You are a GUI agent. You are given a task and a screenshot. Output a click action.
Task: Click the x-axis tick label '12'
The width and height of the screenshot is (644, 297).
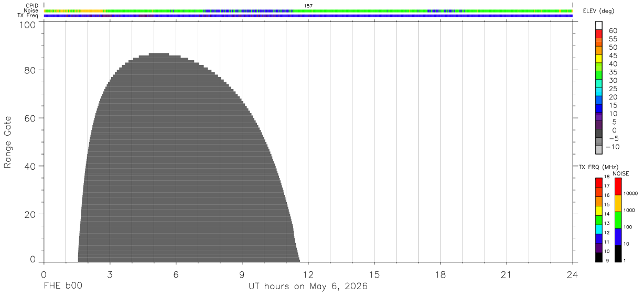tap(308, 274)
